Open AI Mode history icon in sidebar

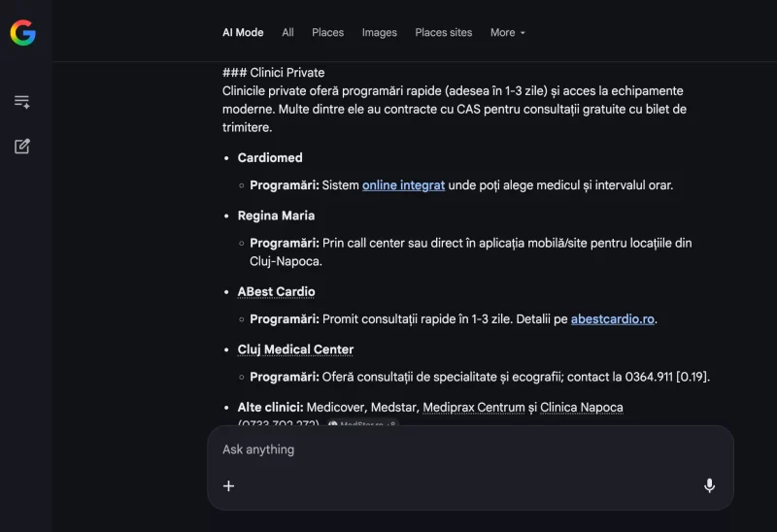[x=22, y=102]
